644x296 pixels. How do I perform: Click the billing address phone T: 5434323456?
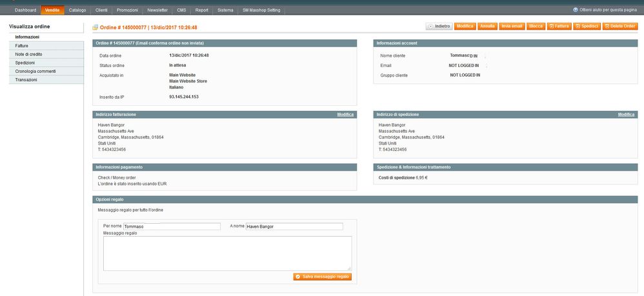(x=112, y=150)
